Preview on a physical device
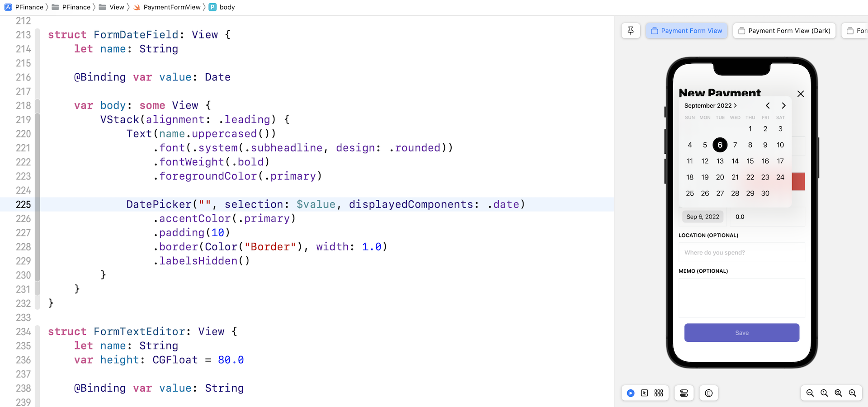 tap(709, 393)
